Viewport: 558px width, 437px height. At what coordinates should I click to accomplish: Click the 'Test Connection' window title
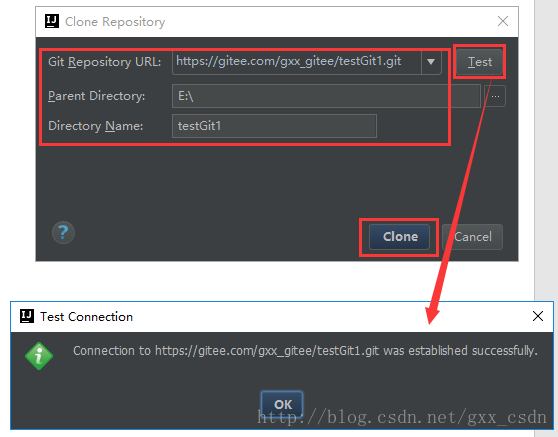[x=86, y=317]
